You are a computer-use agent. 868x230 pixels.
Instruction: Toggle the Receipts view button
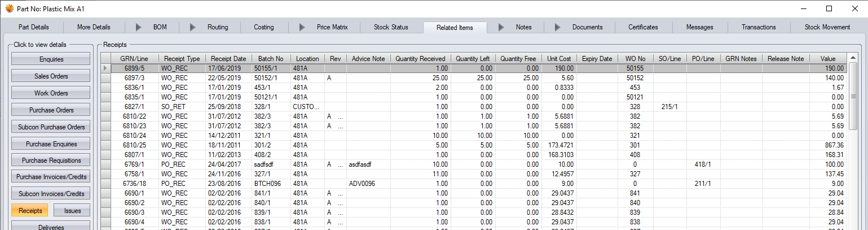[x=29, y=211]
